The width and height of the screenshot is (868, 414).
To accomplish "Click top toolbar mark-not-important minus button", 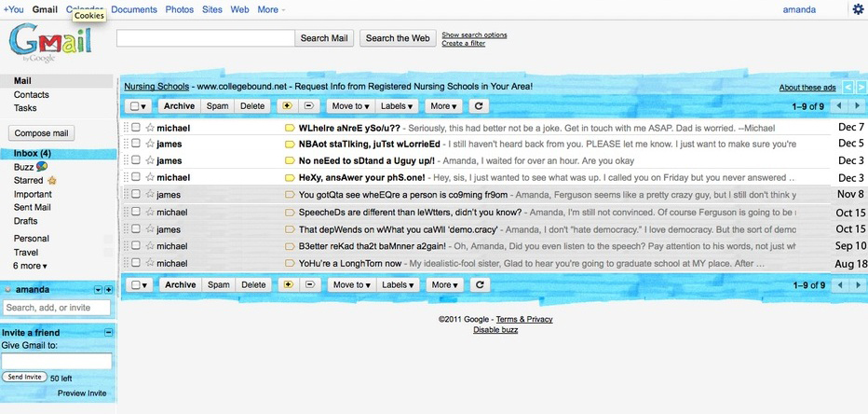I will pos(309,106).
